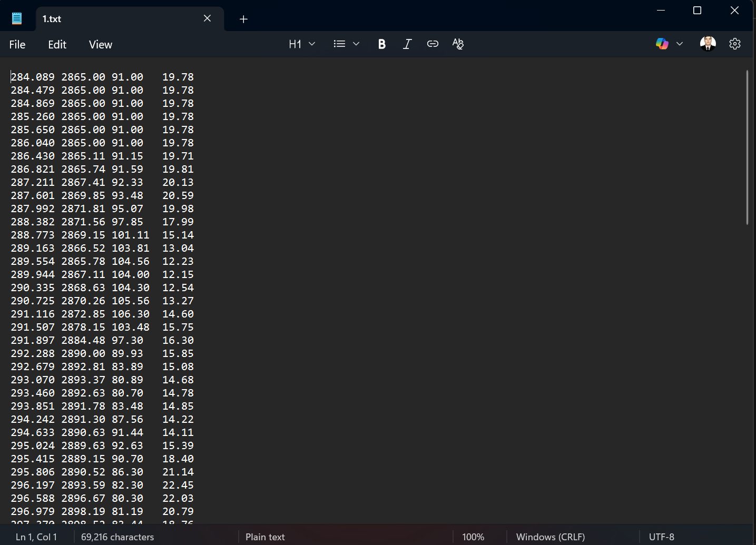Viewport: 756px width, 545px height.
Task: Open the bulleted list options
Action: tap(339, 44)
